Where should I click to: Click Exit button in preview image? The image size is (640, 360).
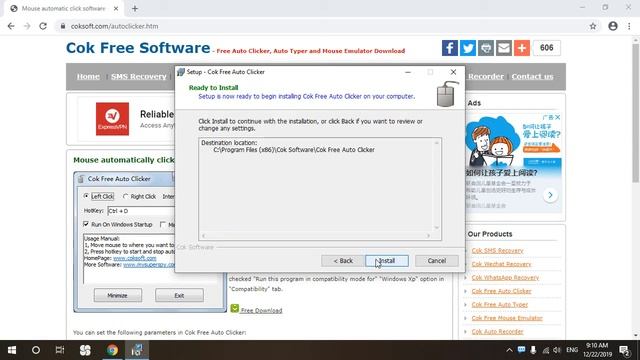click(179, 295)
